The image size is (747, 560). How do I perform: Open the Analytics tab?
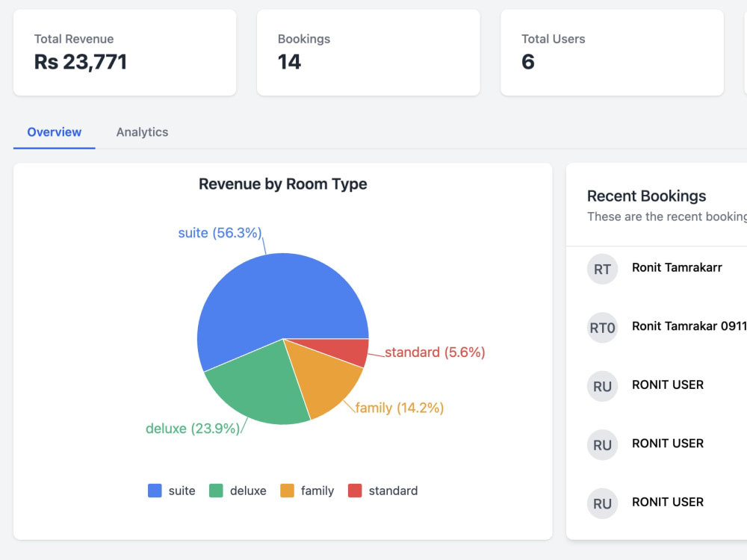coord(142,132)
